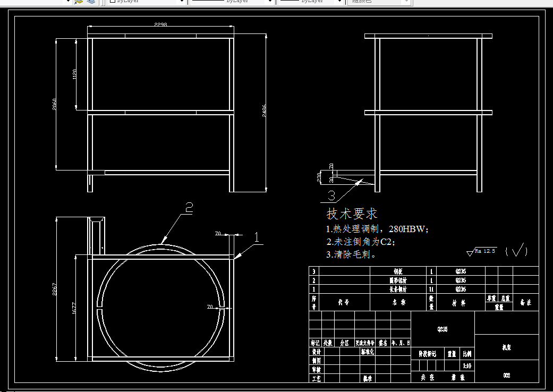Select 长条钢材 part name cell

398,289
